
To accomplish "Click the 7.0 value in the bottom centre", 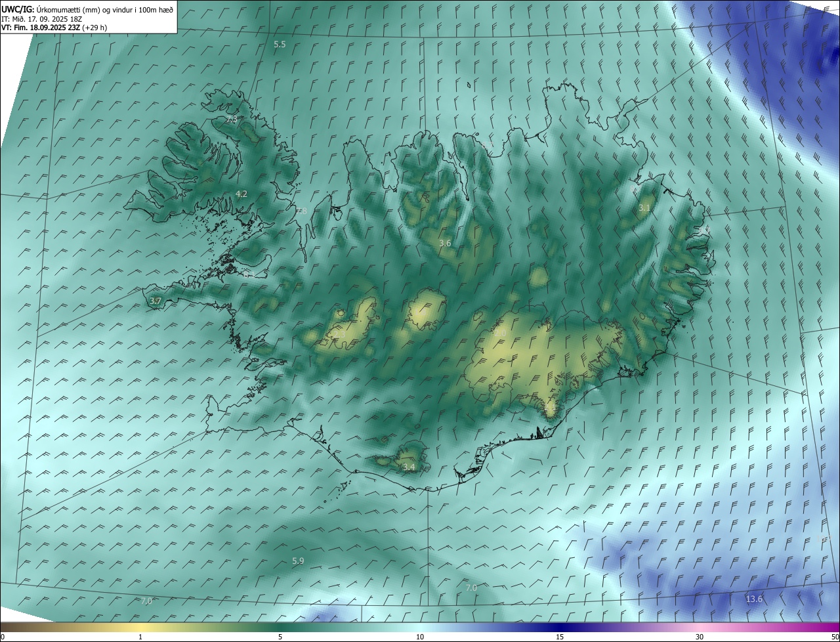I will tap(471, 588).
